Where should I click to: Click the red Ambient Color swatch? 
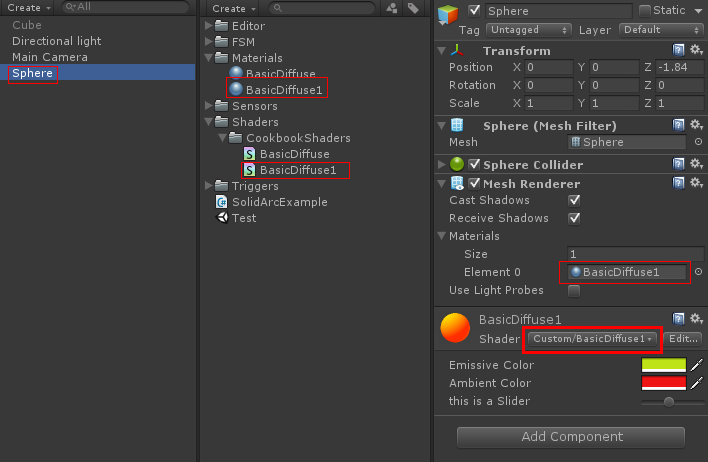click(664, 382)
